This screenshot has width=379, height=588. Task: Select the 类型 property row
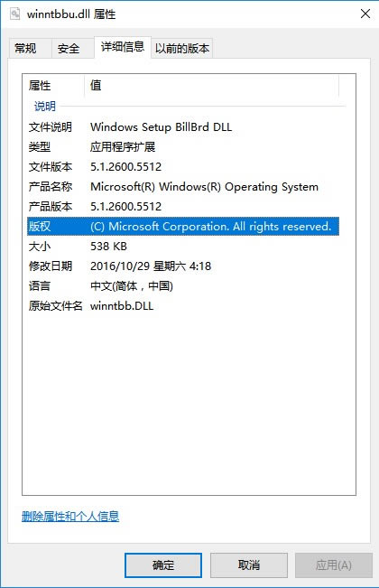[183, 147]
